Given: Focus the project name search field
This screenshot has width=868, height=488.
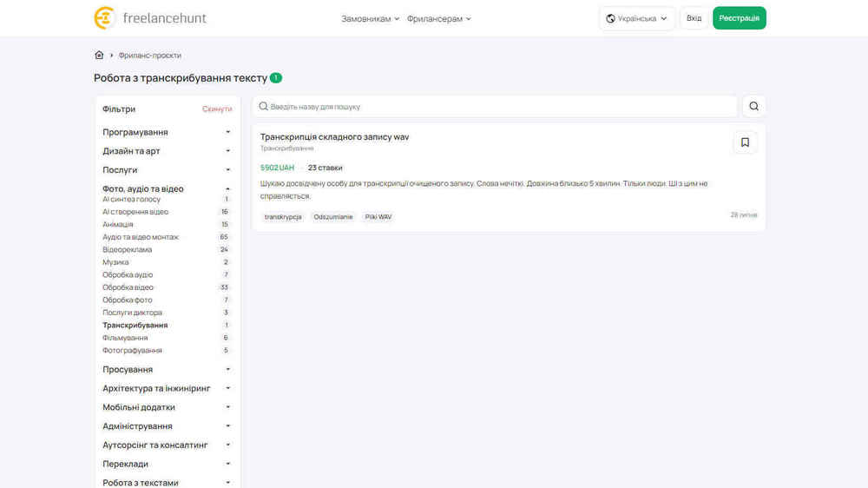Looking at the screenshot, I should [495, 106].
